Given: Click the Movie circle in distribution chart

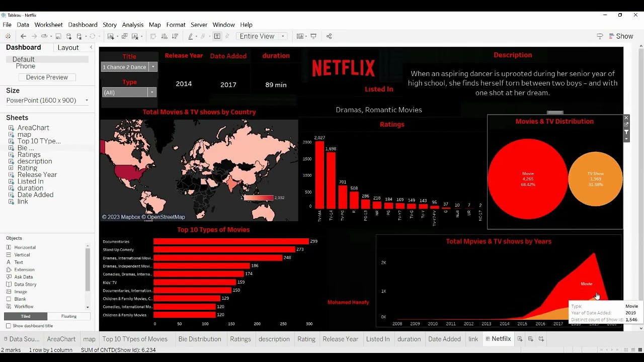Looking at the screenshot, I should (x=528, y=178).
